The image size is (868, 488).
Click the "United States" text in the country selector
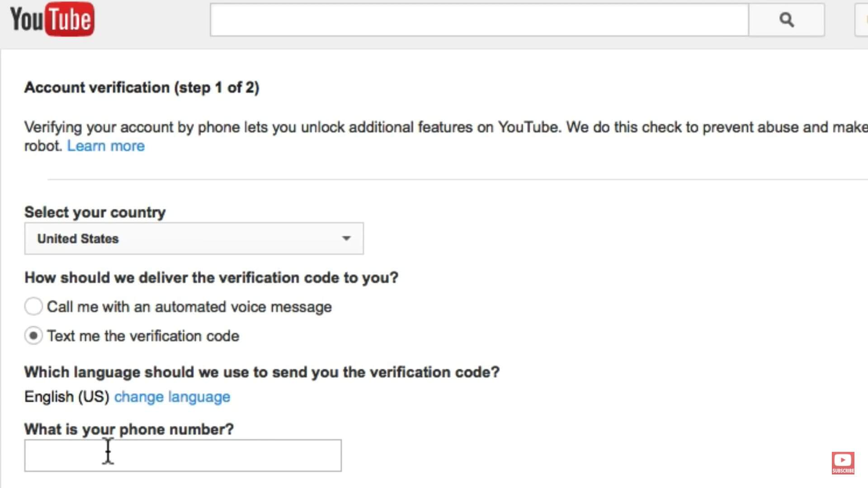[78, 239]
